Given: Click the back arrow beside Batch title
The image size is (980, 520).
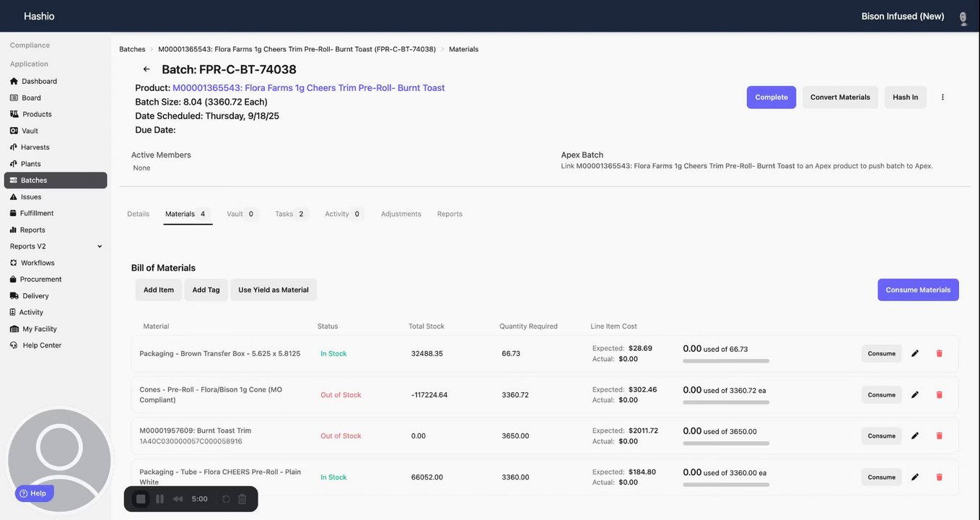Looking at the screenshot, I should 146,69.
